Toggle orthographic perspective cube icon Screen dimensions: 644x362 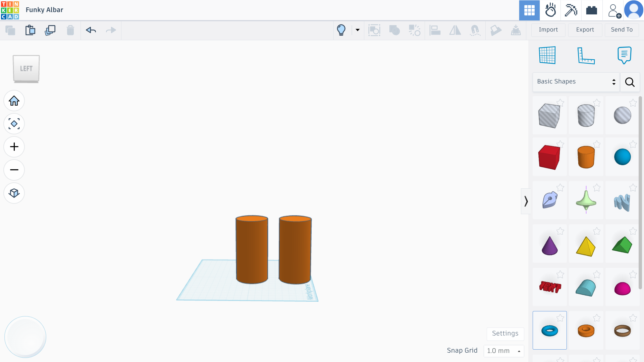(x=14, y=193)
